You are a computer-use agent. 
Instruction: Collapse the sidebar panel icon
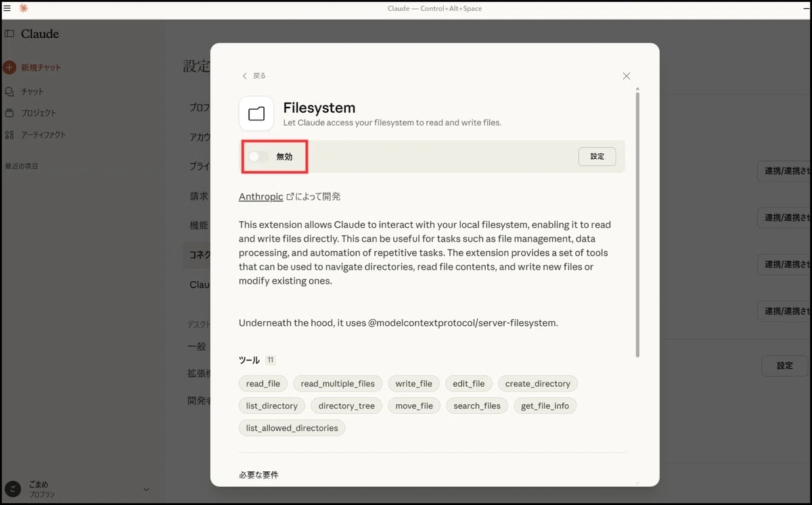[9, 34]
